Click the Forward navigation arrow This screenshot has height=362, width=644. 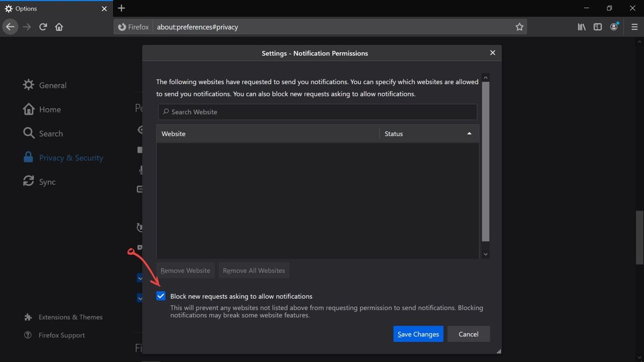click(26, 26)
